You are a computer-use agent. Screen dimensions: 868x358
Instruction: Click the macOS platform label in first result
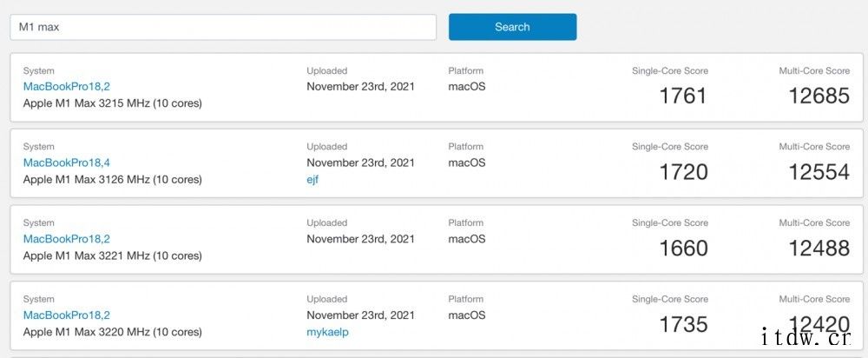point(467,86)
